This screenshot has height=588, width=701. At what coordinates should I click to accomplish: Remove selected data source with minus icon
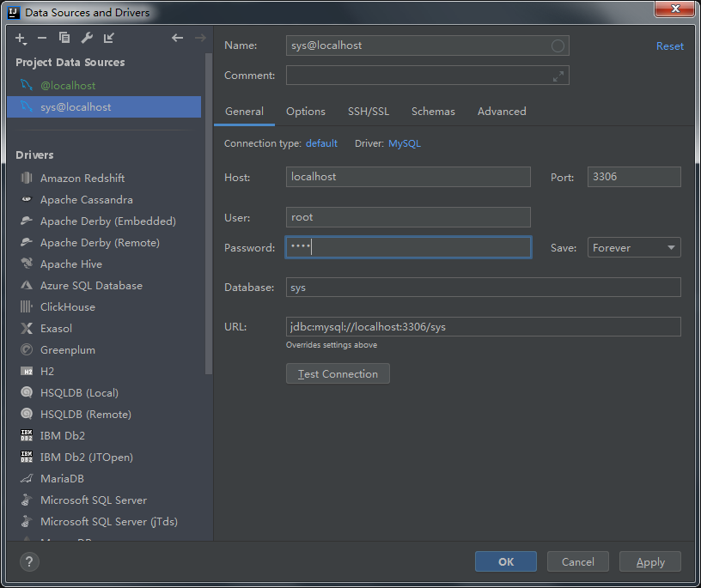[42, 38]
